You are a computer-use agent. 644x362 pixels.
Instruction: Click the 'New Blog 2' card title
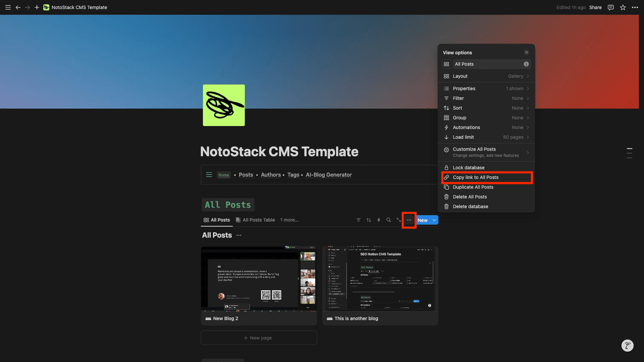pos(225,319)
